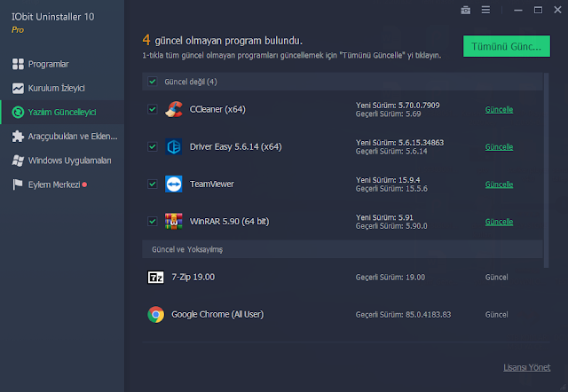Click the Yazılım Güncelleyici refresh icon
This screenshot has width=568, height=392.
tap(18, 113)
